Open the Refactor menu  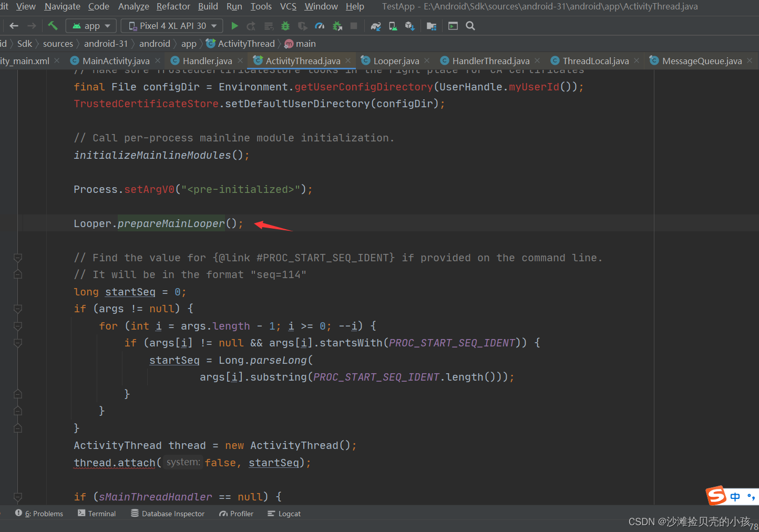(173, 6)
